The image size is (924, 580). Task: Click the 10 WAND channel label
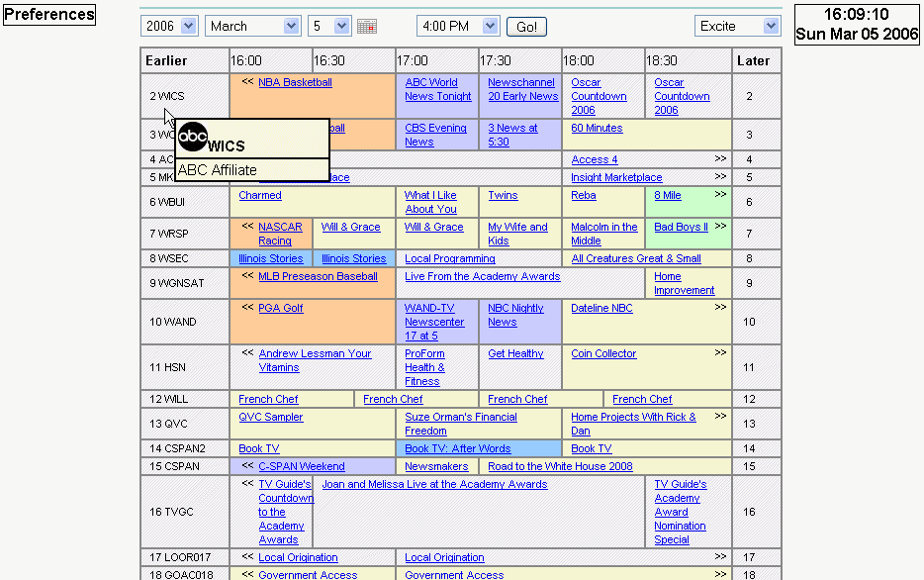point(173,322)
